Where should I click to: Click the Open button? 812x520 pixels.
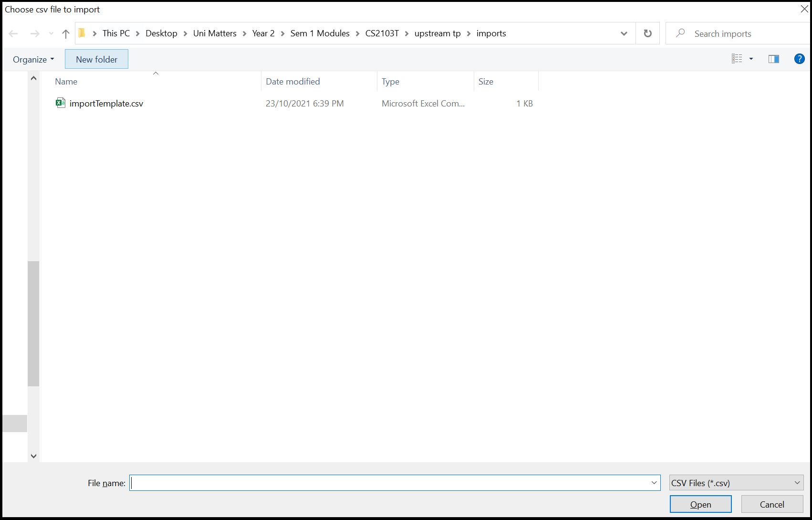[x=700, y=504]
